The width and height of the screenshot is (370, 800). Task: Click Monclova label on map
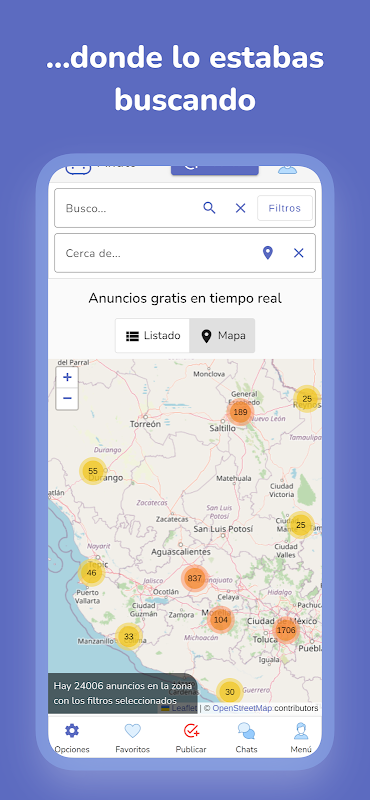coord(209,374)
